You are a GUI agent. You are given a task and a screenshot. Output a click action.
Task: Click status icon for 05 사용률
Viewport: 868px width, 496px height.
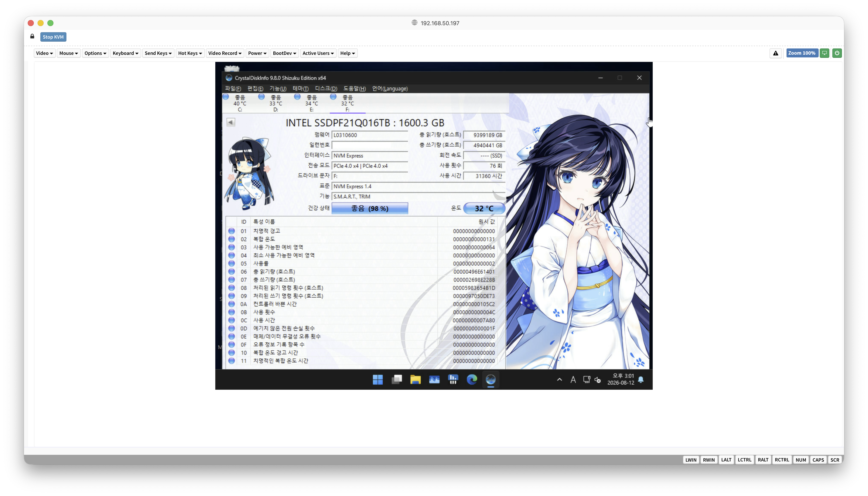point(232,263)
